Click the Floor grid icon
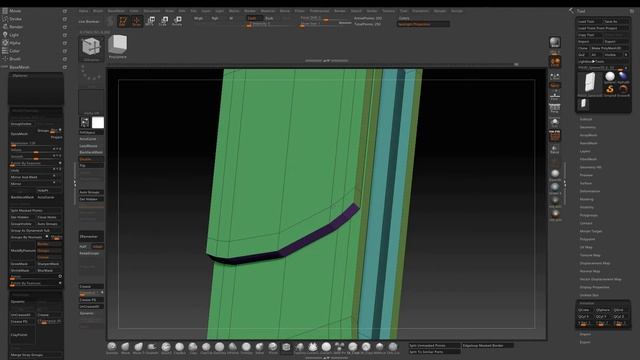The image size is (640, 360). 555,97
